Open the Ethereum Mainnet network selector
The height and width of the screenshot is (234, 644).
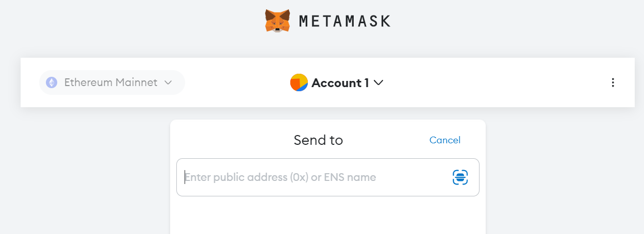pyautogui.click(x=111, y=82)
